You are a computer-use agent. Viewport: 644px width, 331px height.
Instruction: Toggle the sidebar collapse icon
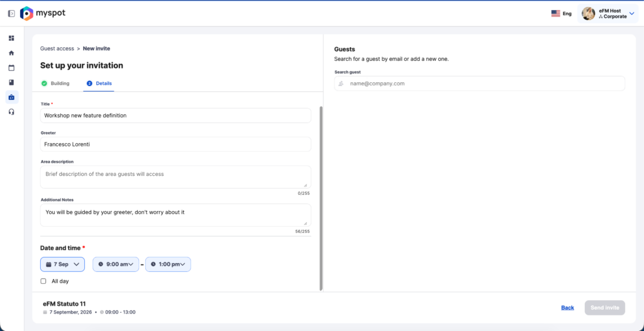(11, 14)
